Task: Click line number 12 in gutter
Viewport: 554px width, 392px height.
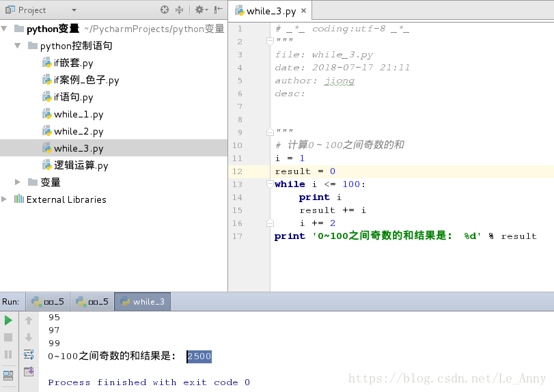Action: tap(238, 171)
